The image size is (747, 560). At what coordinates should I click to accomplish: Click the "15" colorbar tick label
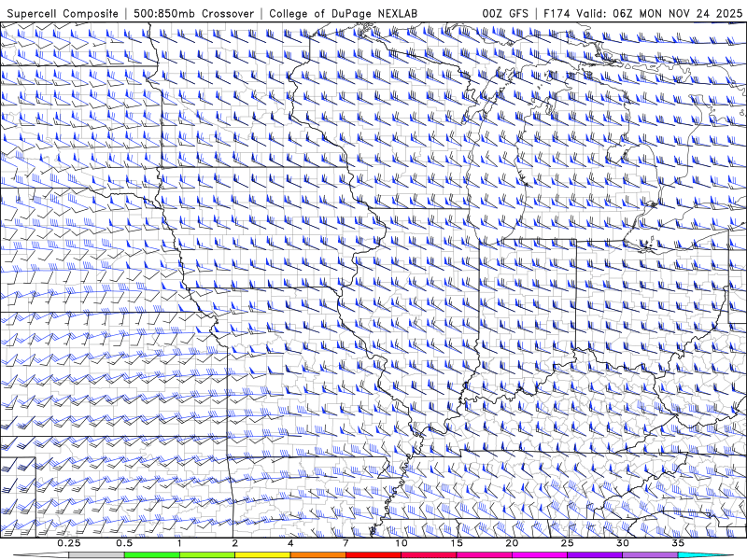pyautogui.click(x=457, y=543)
